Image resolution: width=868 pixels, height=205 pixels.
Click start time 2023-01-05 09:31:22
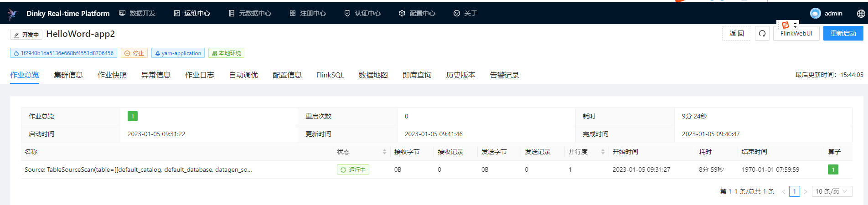click(x=156, y=134)
